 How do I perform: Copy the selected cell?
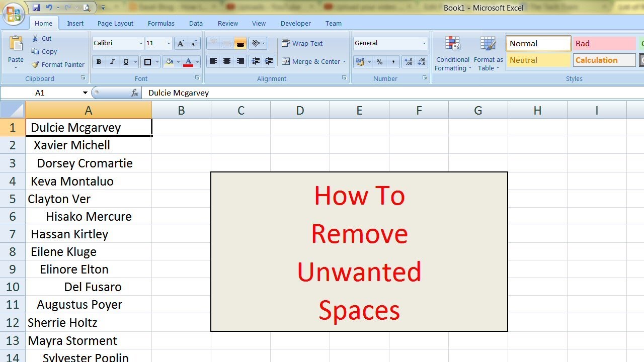44,51
